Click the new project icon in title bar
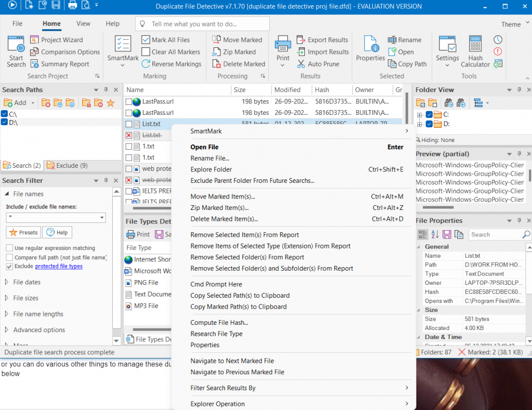This screenshot has width=532, height=410. [x=29, y=5]
